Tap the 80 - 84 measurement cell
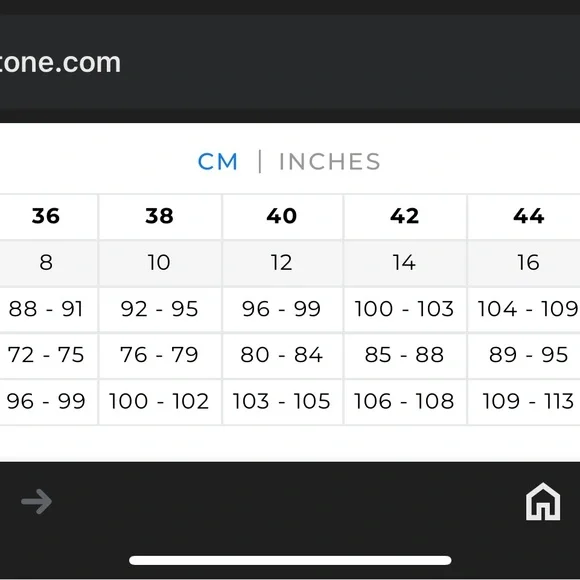This screenshot has width=580, height=580. tap(282, 355)
